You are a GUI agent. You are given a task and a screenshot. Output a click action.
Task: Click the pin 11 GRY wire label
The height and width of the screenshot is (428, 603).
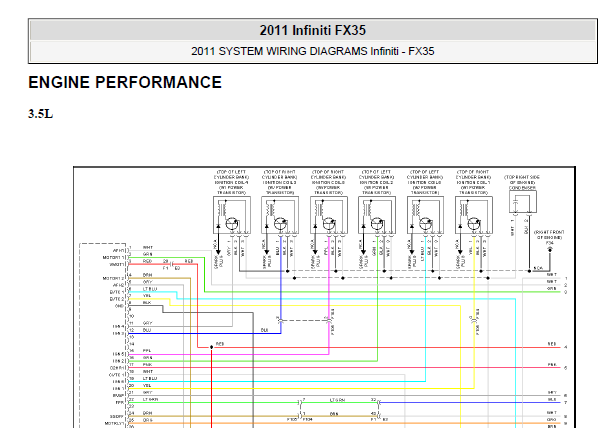[x=148, y=323]
